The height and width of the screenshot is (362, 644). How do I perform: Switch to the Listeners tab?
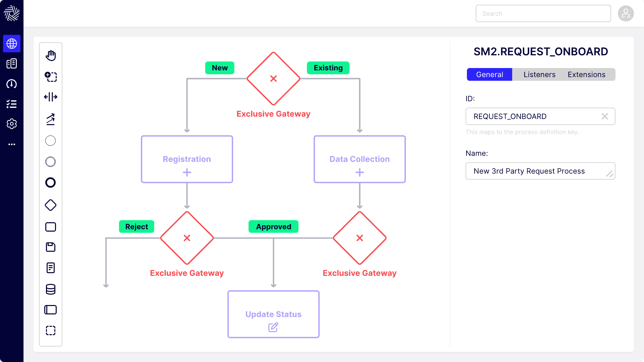(x=539, y=74)
